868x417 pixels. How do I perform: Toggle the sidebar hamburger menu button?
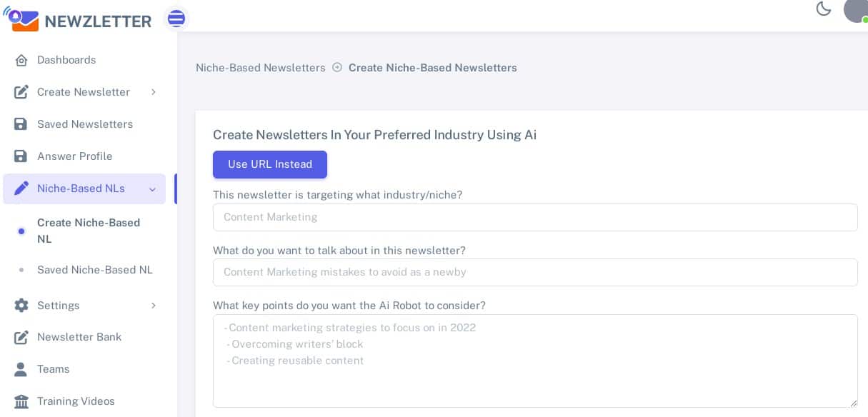click(176, 19)
